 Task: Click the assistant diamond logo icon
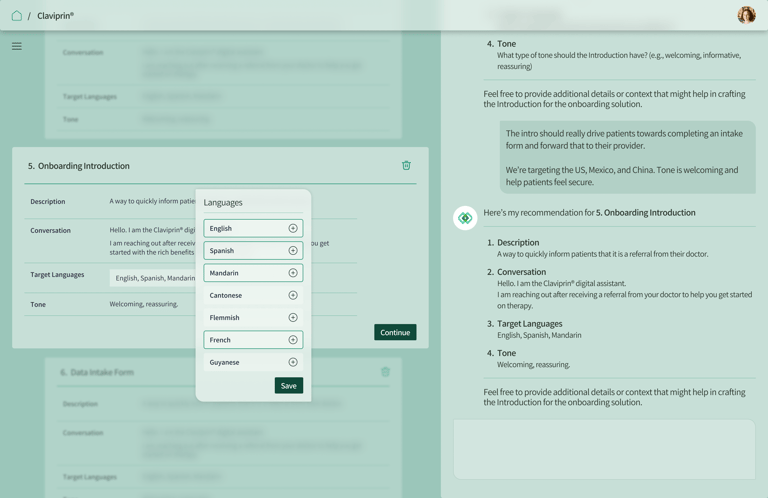(x=465, y=218)
